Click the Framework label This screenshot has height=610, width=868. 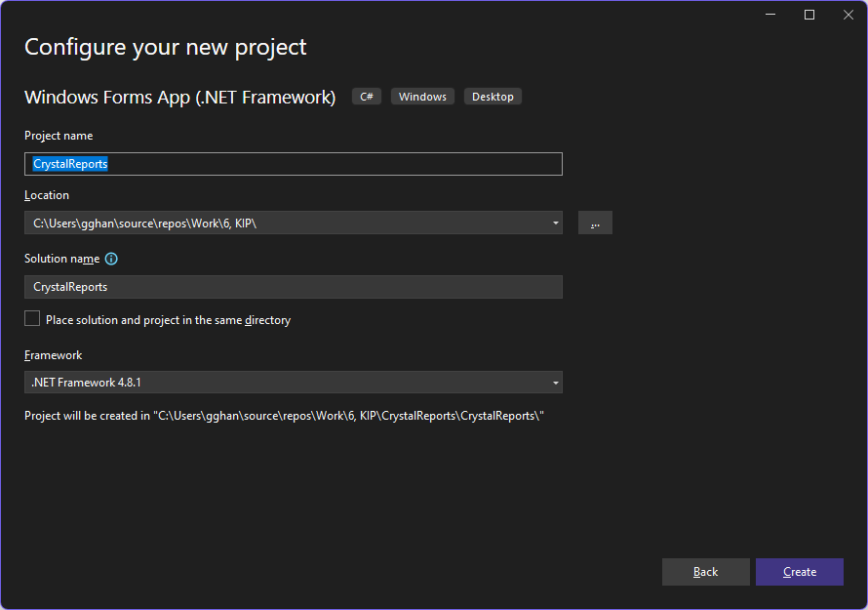pyautogui.click(x=54, y=355)
